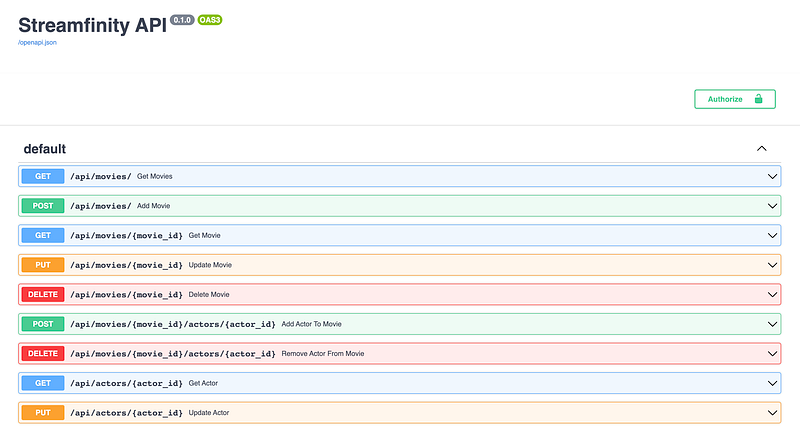The width and height of the screenshot is (800, 426).
Task: Expand the Update Actor row chevron
Action: tap(772, 413)
